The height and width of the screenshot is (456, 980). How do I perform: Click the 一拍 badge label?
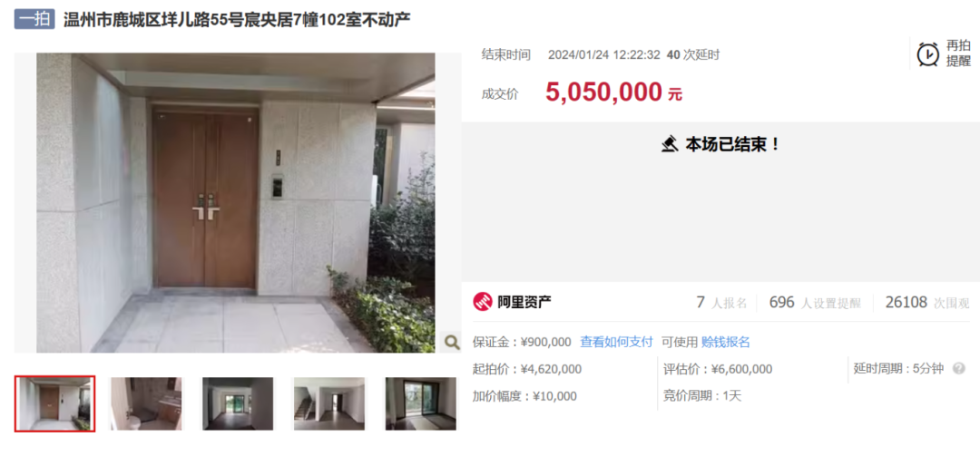click(x=35, y=19)
